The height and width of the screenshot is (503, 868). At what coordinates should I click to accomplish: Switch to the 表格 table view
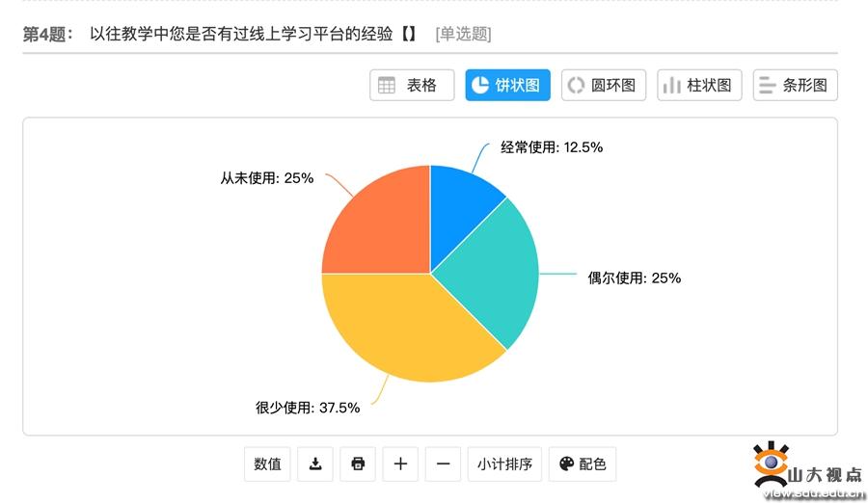coord(412,85)
